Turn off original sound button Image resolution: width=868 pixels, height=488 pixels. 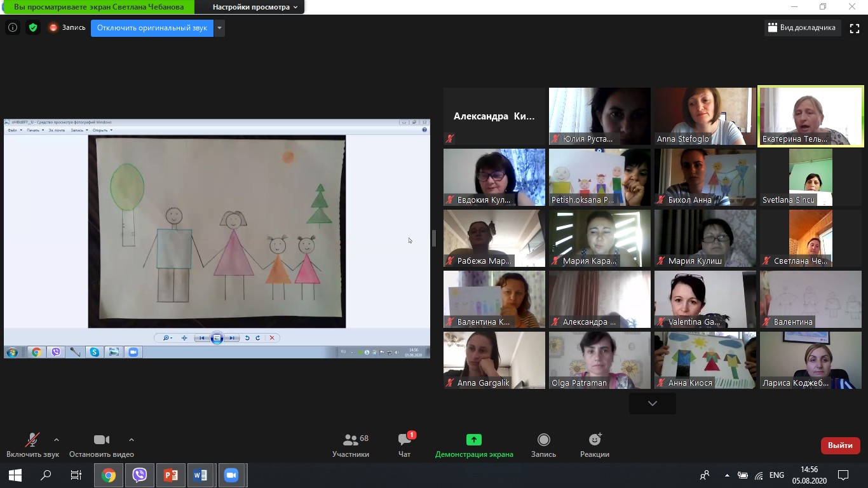point(152,28)
